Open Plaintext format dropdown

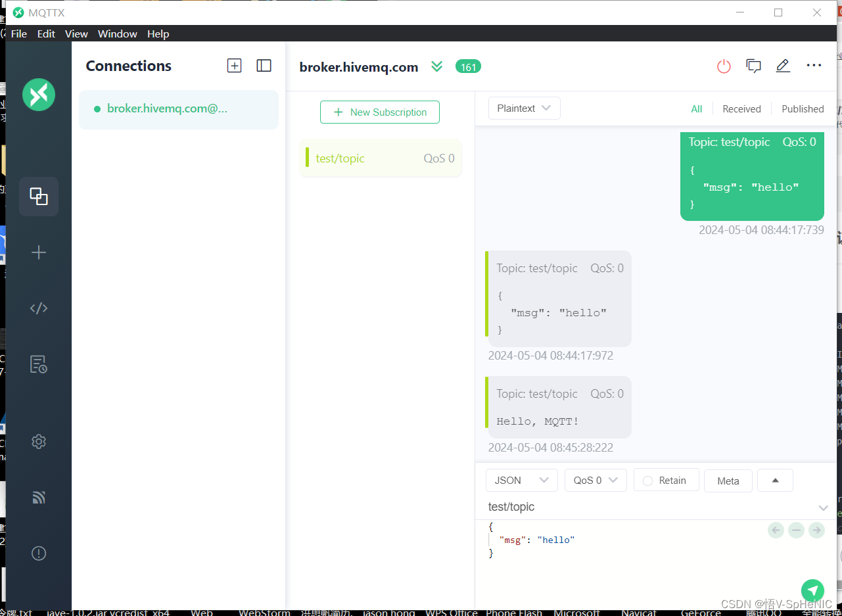pos(524,108)
